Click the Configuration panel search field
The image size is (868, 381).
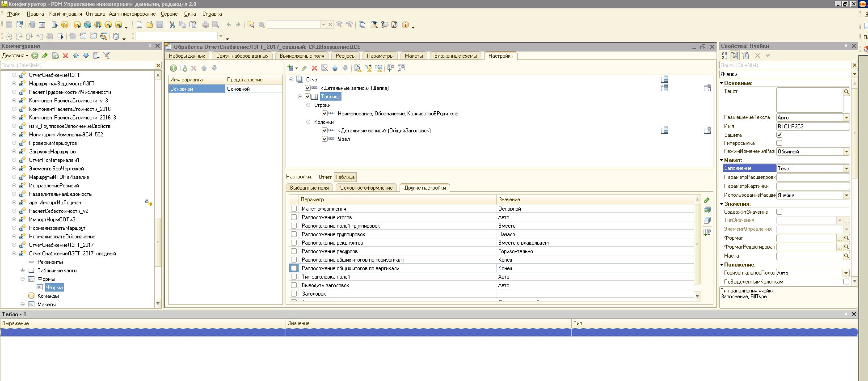(77, 65)
